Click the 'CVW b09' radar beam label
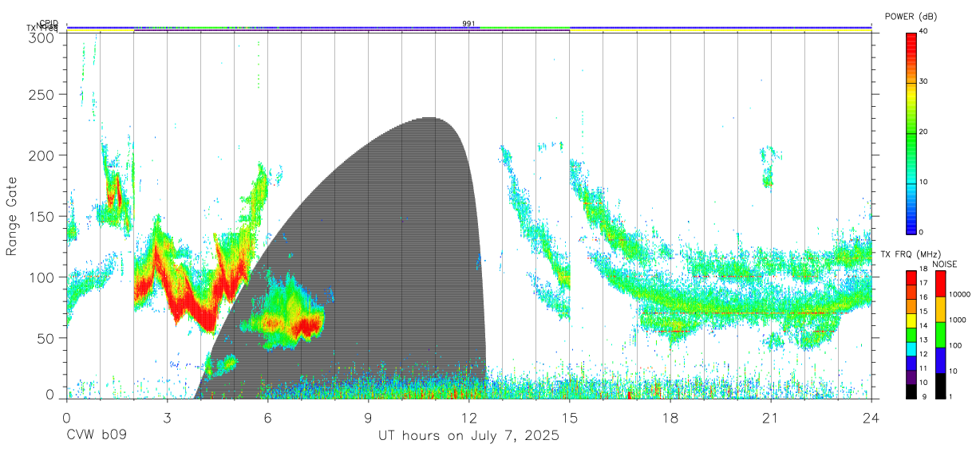Screen dimensions: 980x452 (x=97, y=436)
